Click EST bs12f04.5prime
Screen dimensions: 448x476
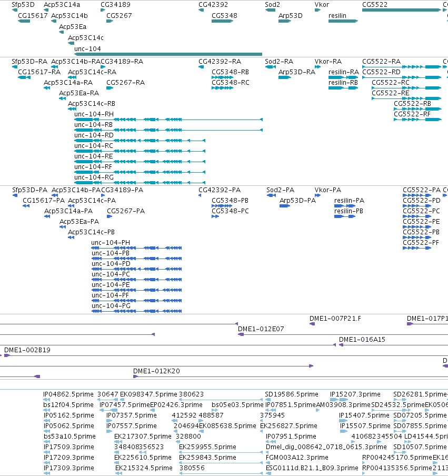point(68,405)
